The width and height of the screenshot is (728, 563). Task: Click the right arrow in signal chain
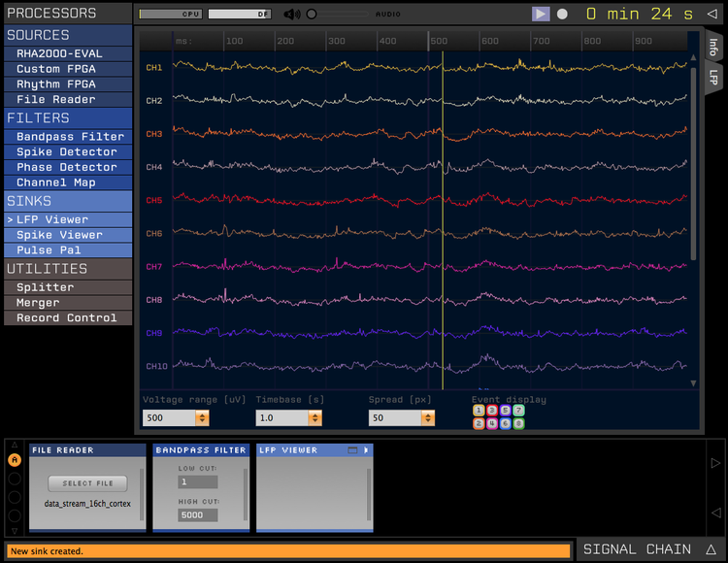point(715,464)
